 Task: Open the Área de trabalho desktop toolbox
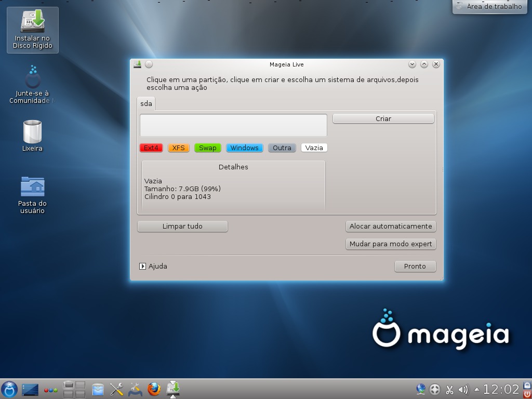click(489, 6)
